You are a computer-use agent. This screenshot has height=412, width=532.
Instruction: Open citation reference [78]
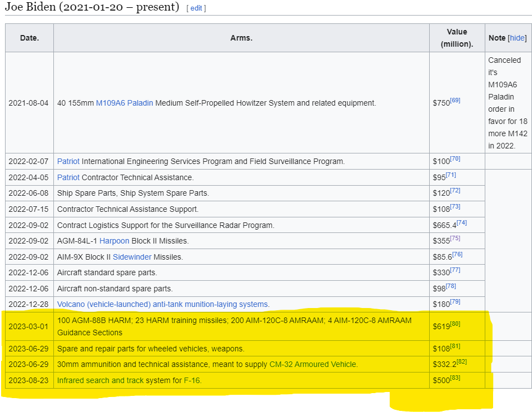(x=451, y=286)
